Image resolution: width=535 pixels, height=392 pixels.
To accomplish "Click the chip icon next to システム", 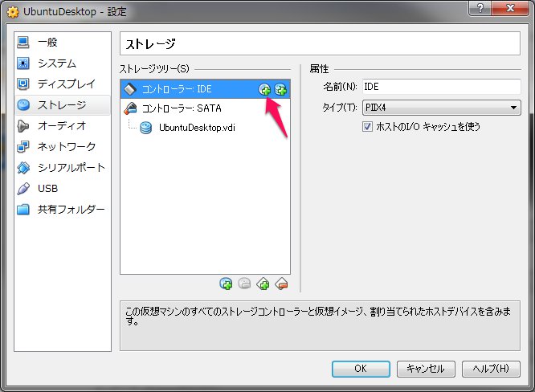I will coord(23,63).
